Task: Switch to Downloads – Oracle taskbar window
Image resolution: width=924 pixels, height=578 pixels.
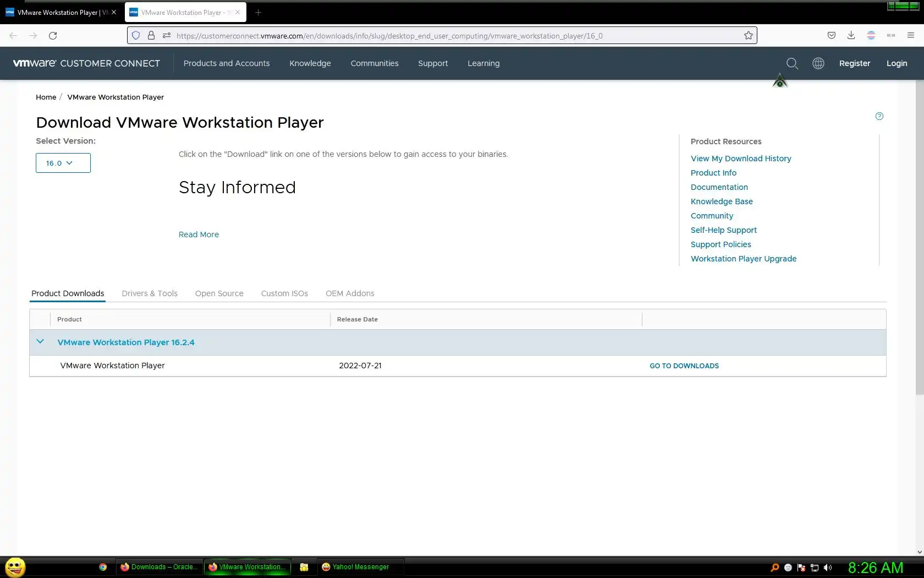Action: tap(159, 567)
